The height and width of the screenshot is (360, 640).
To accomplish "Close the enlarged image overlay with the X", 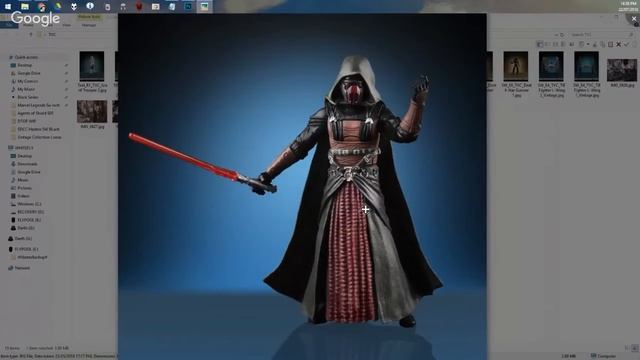I will tap(633, 19).
